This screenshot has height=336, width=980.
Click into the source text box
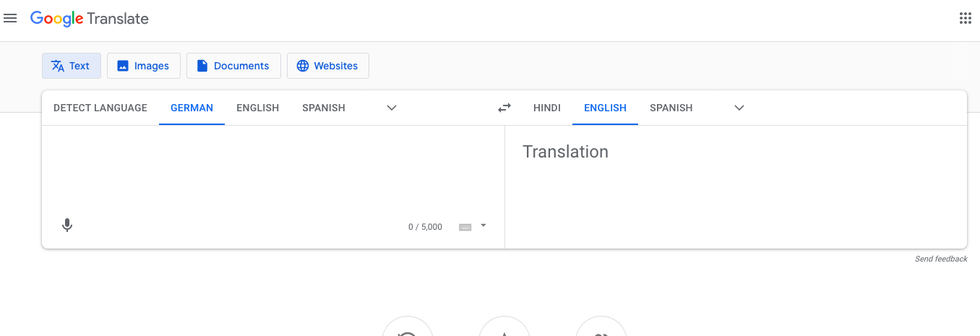[273, 170]
